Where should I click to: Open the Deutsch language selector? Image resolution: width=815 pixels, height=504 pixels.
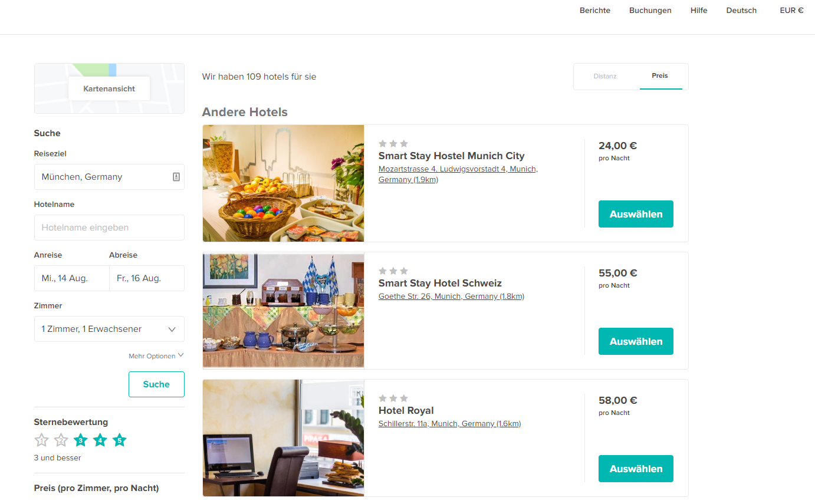(x=741, y=10)
